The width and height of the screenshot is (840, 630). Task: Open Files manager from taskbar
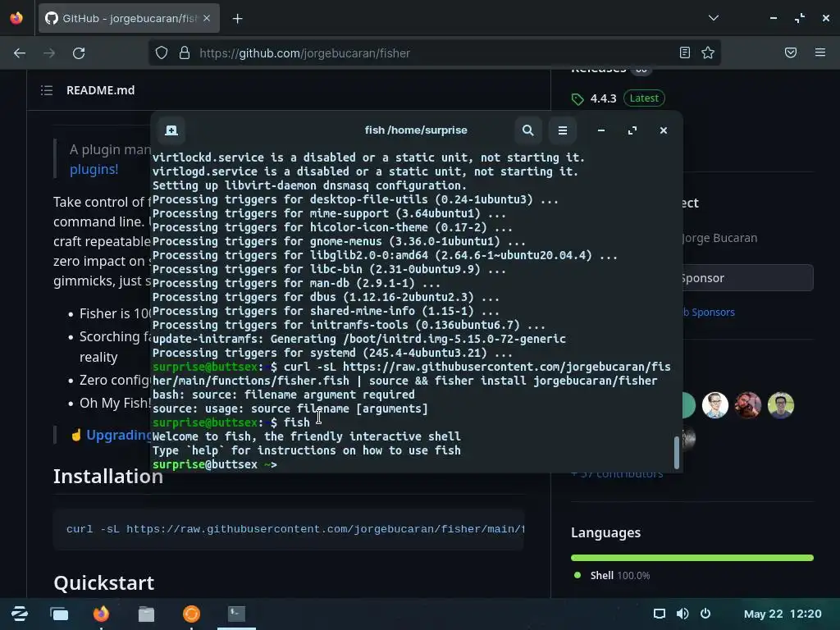[x=146, y=614]
